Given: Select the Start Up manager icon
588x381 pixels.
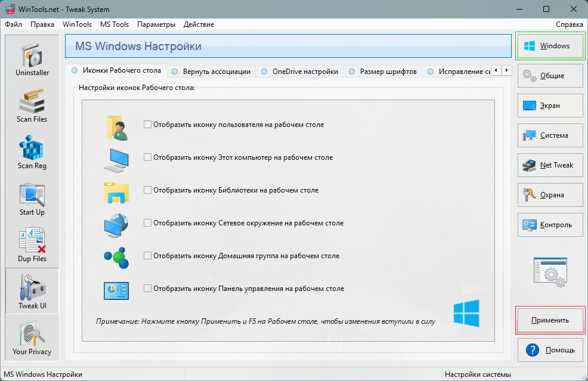Looking at the screenshot, I should point(32,199).
